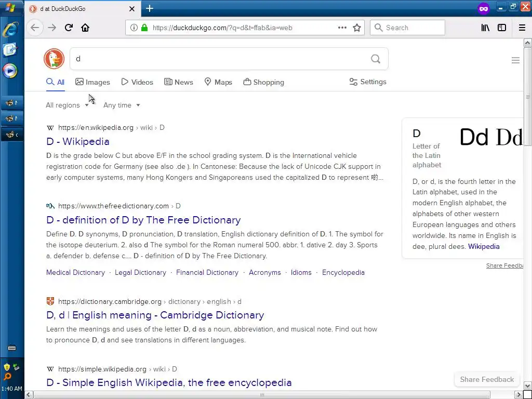The width and height of the screenshot is (532, 399).
Task: Switch to the All results tab
Action: tap(55, 82)
